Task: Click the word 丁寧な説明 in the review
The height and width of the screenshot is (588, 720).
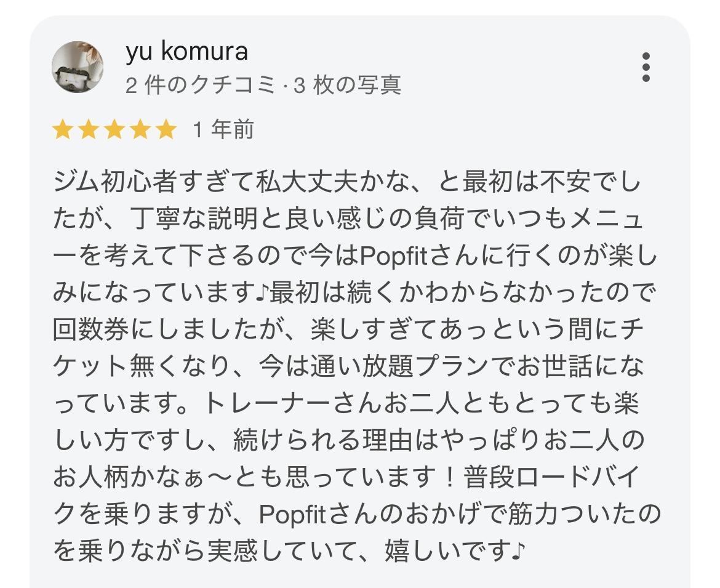Action: (200, 220)
